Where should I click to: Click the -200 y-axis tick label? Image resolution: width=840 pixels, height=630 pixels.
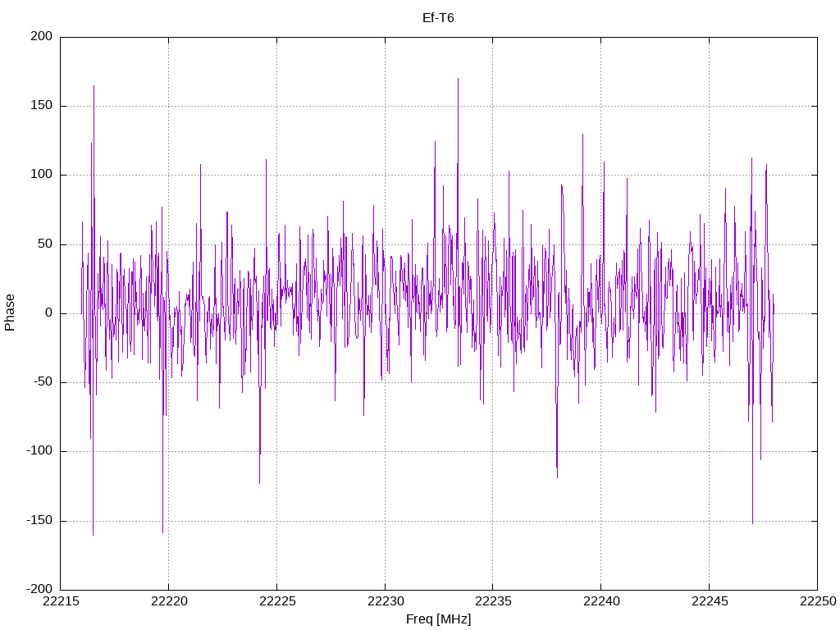pos(39,589)
